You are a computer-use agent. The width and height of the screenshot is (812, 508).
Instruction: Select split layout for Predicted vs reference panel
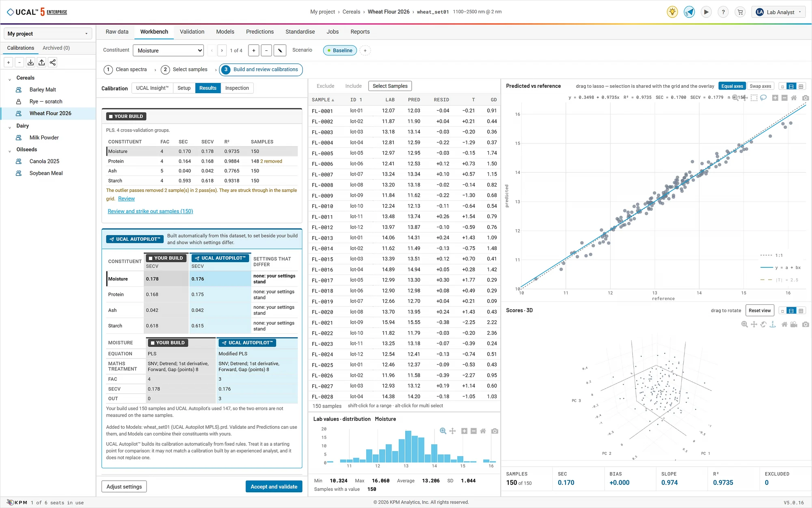791,86
